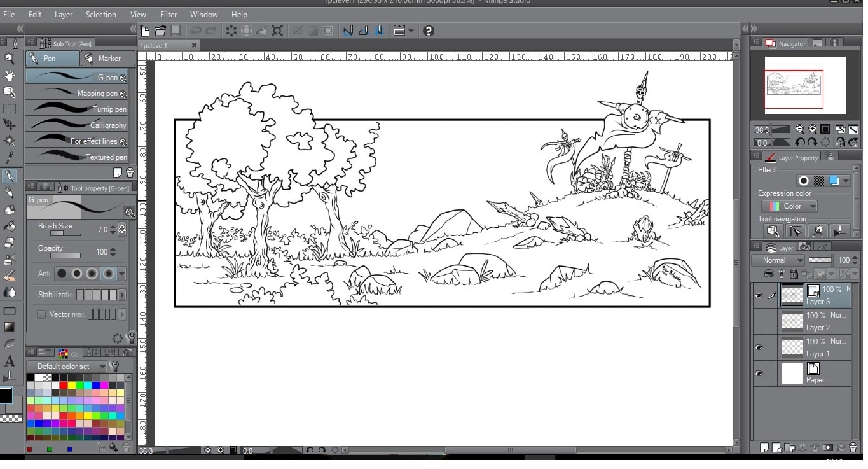Select the Pencil tool in toolbox
The width and height of the screenshot is (868, 469).
(10, 192)
